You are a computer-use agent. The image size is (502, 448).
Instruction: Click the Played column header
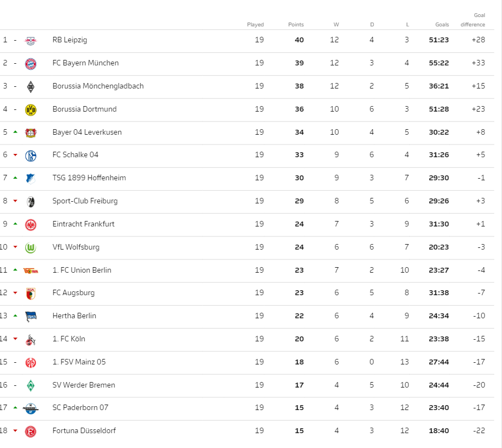(255, 25)
